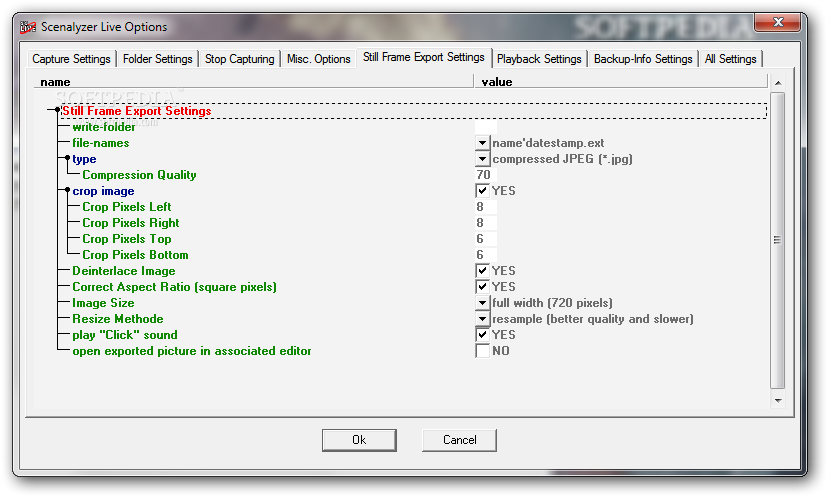Collapse the crop image tree node
The image size is (828, 497).
tap(68, 190)
